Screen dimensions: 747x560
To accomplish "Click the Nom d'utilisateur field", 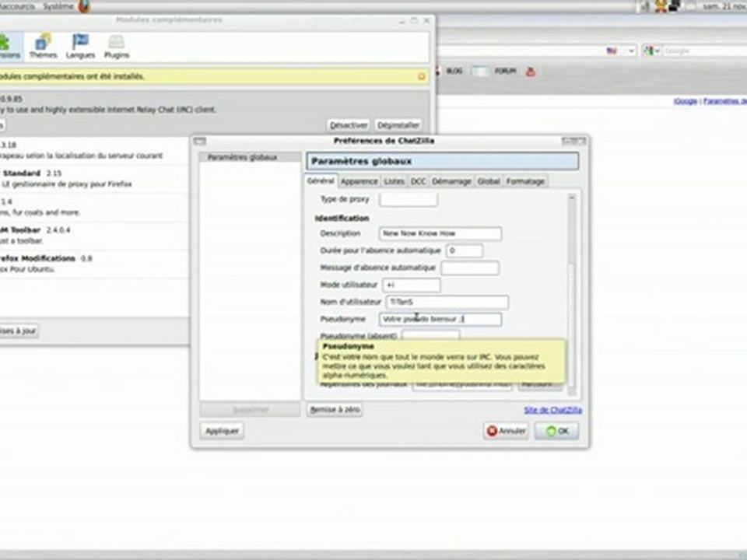I will [x=447, y=302].
